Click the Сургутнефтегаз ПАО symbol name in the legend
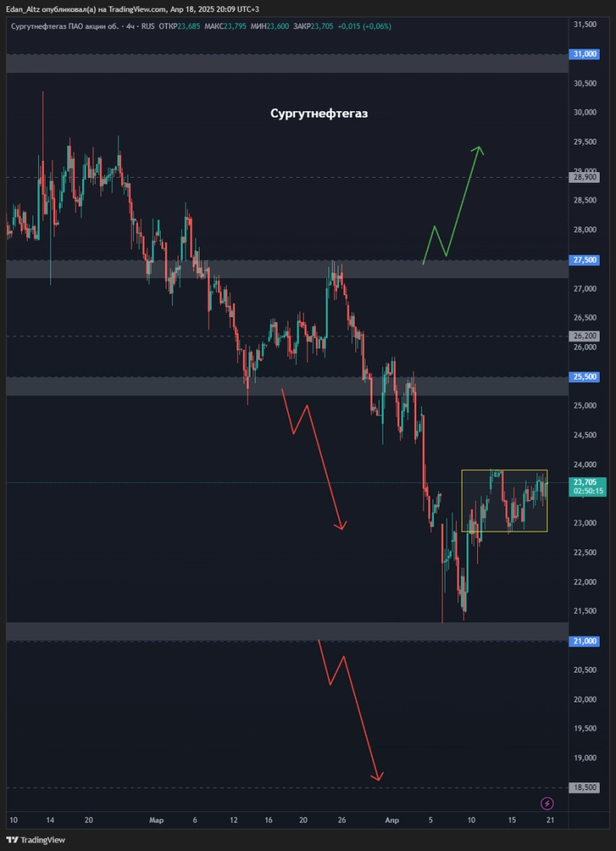This screenshot has width=616, height=851. point(63,26)
